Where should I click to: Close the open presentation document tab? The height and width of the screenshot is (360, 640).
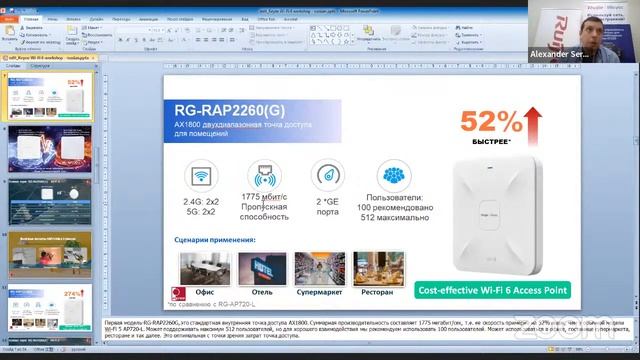point(93,58)
